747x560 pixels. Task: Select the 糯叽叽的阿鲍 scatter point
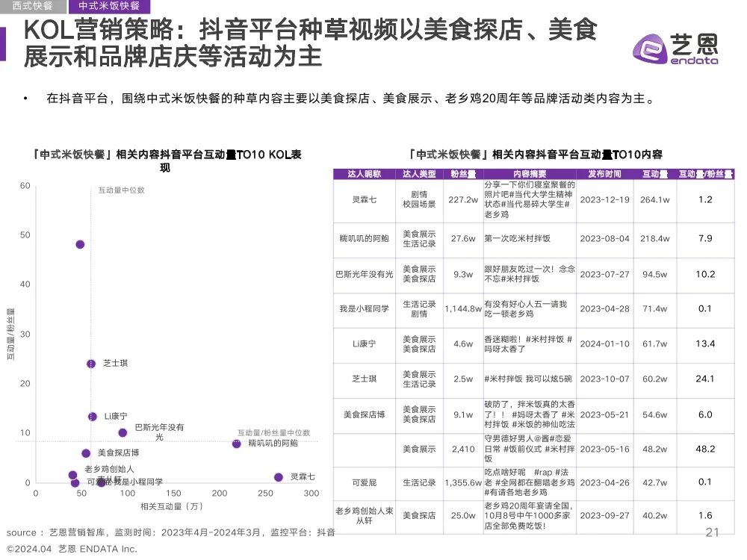point(236,444)
